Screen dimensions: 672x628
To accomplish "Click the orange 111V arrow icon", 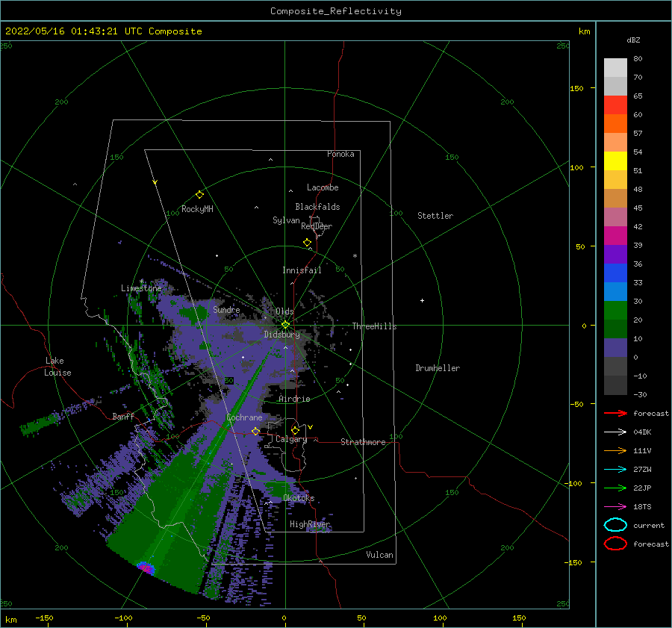I will point(615,450).
